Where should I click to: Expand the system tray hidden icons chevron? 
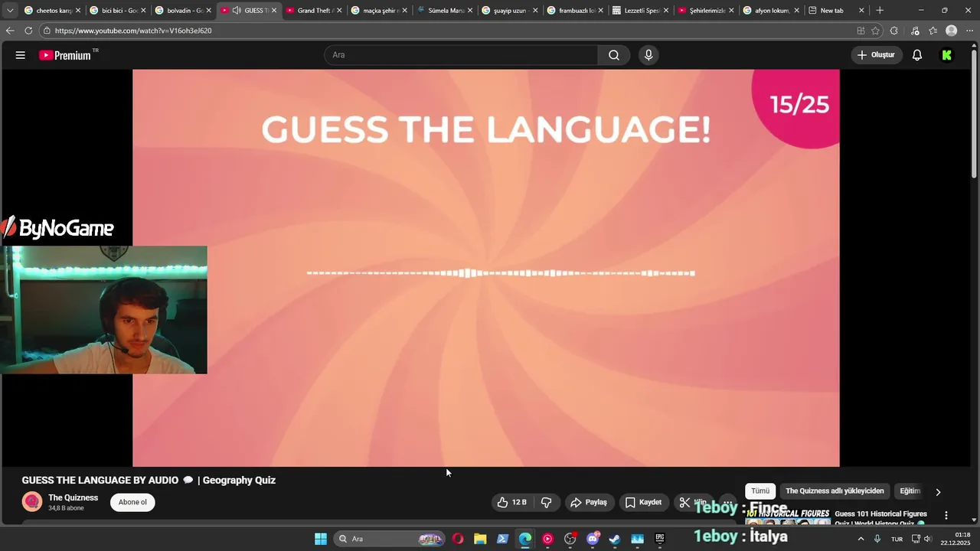(x=861, y=539)
